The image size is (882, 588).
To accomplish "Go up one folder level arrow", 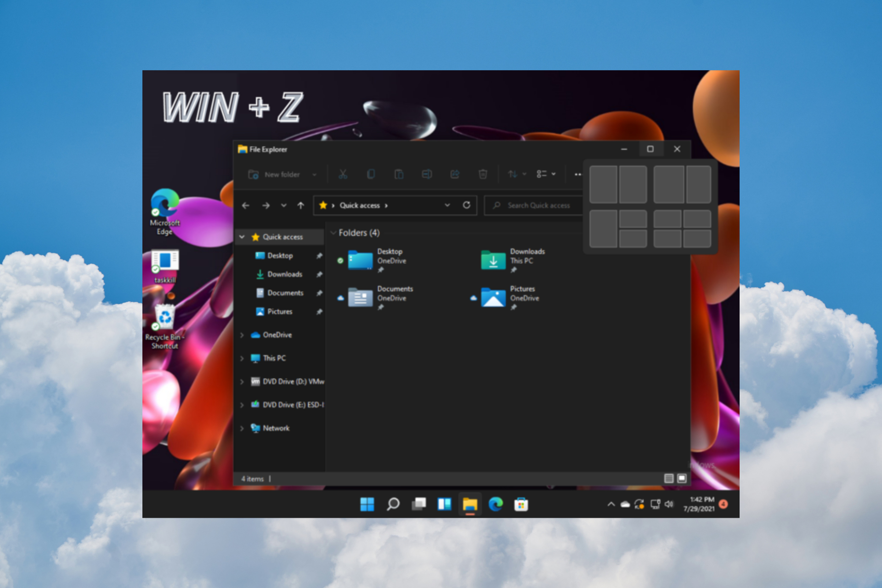I will [301, 205].
